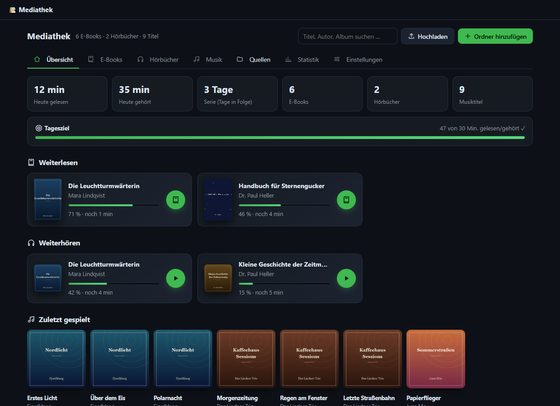560x406 pixels.
Task: Open the Polarnacht album cover
Action: coord(183,359)
